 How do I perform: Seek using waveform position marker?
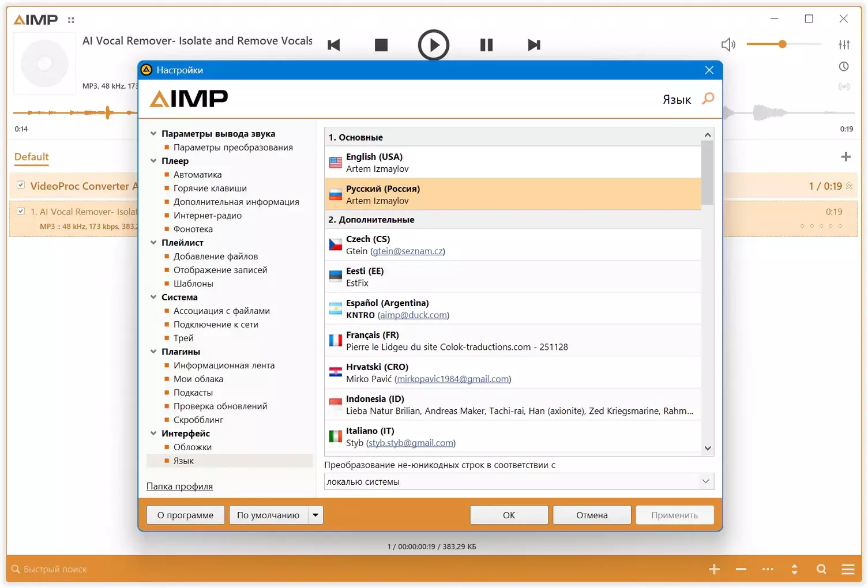(x=108, y=112)
